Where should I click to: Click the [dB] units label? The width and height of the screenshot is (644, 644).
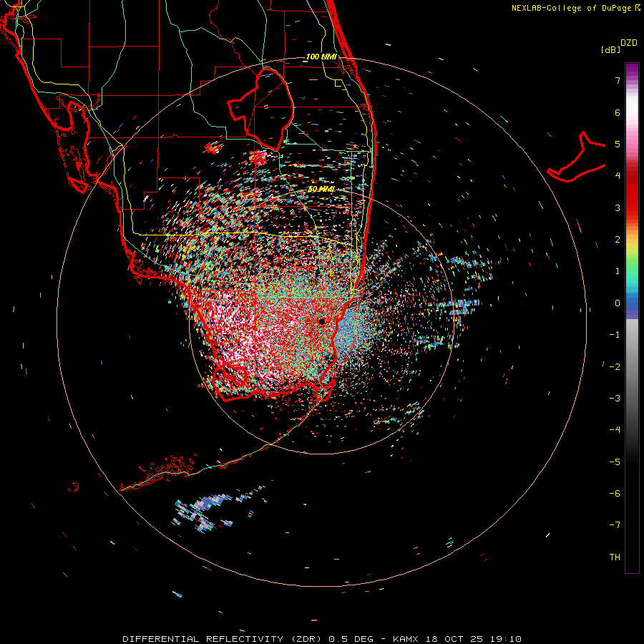611,49
